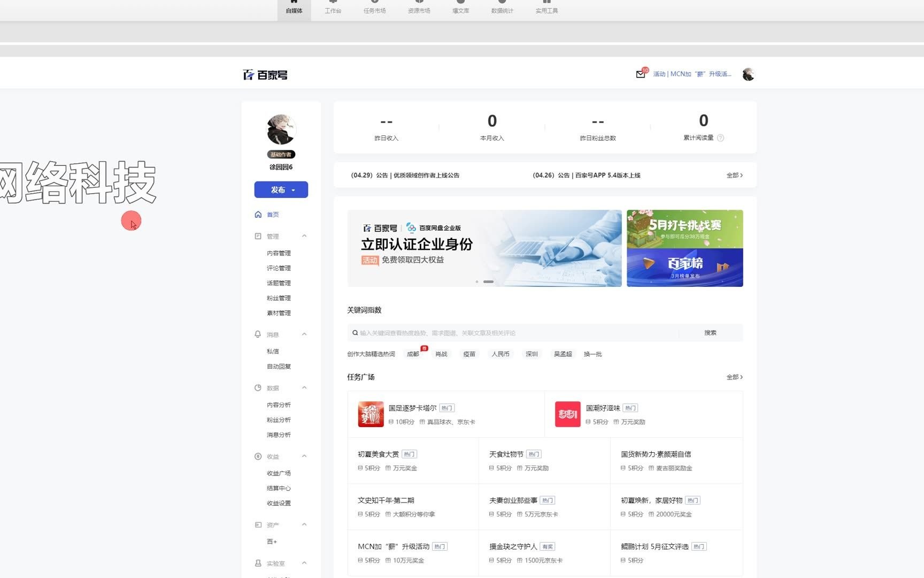Open 素材管理 in the sidebar
This screenshot has width=924, height=578.
coord(279,313)
